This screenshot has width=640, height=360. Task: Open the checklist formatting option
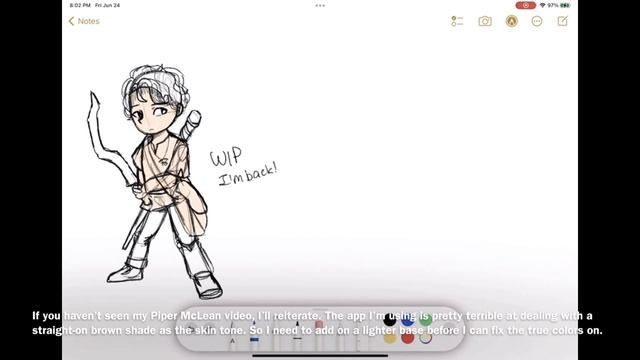pyautogui.click(x=457, y=21)
